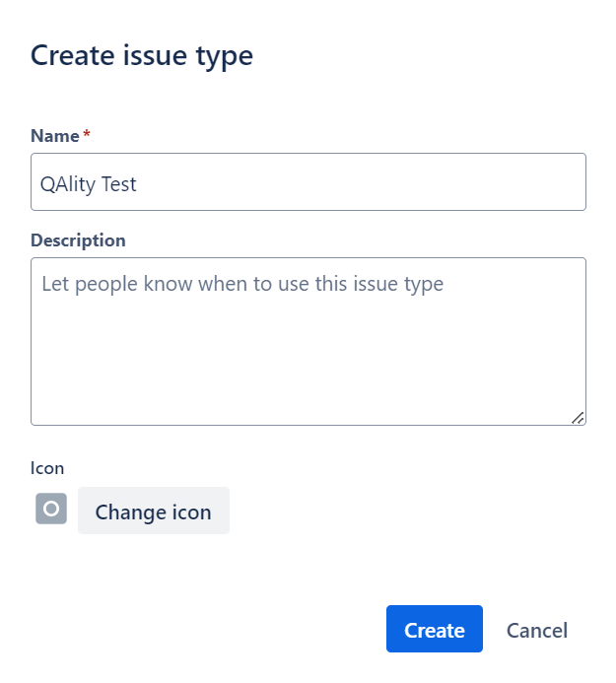Click the red required asterisk by Name
This screenshot has width=616, height=683.
(87, 133)
